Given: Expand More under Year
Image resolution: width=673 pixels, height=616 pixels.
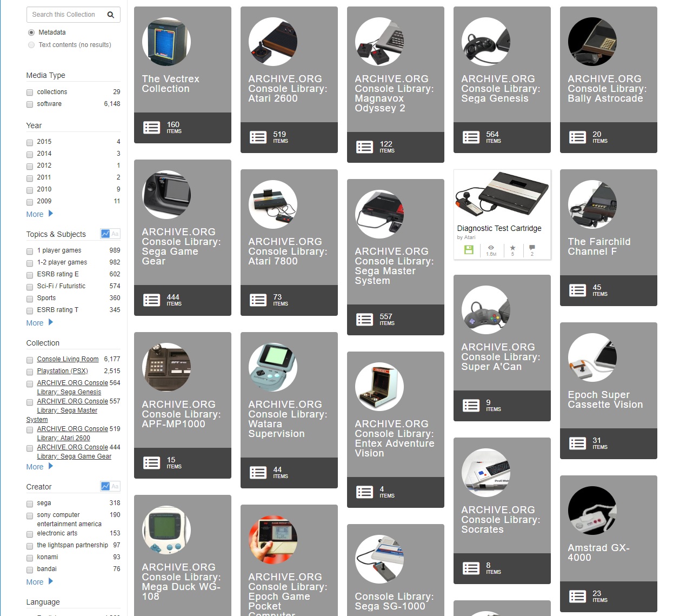Looking at the screenshot, I should pyautogui.click(x=39, y=214).
